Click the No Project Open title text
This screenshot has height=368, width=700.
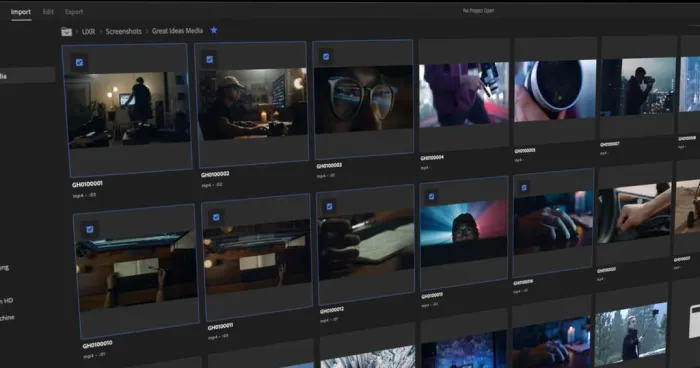478,10
